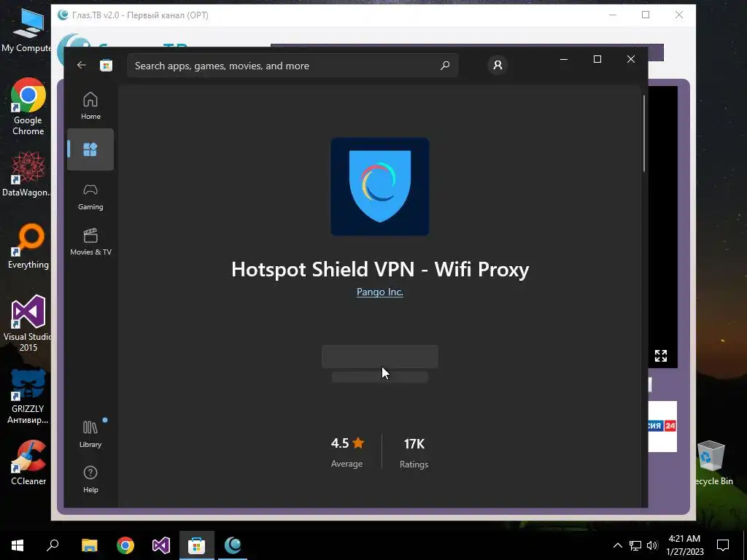Open Help in the Store sidebar
747x560 pixels.
pos(90,479)
